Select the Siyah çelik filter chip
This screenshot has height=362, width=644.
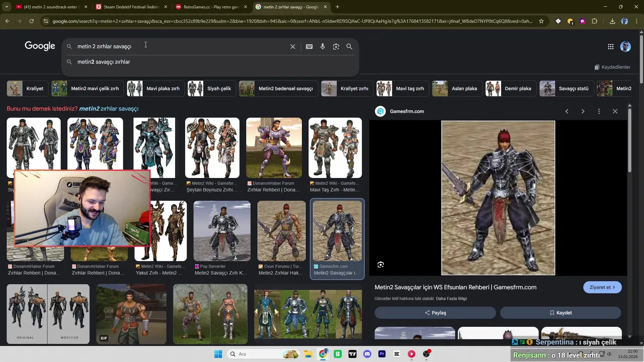coord(211,88)
